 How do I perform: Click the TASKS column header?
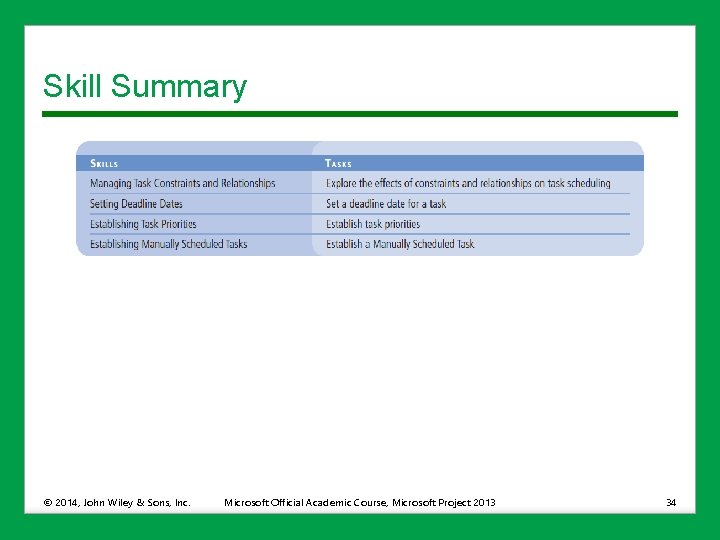338,163
